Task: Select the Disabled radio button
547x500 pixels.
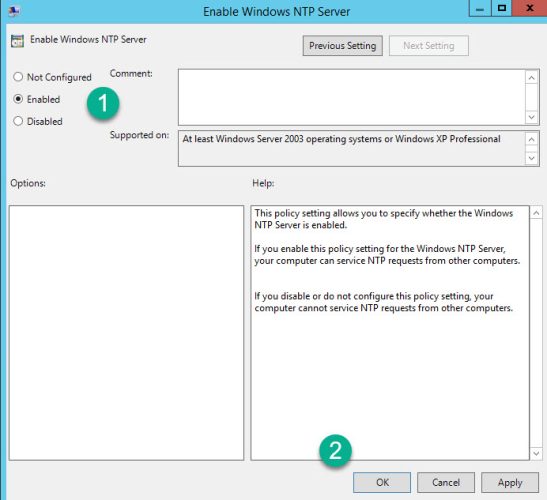Action: (x=18, y=121)
